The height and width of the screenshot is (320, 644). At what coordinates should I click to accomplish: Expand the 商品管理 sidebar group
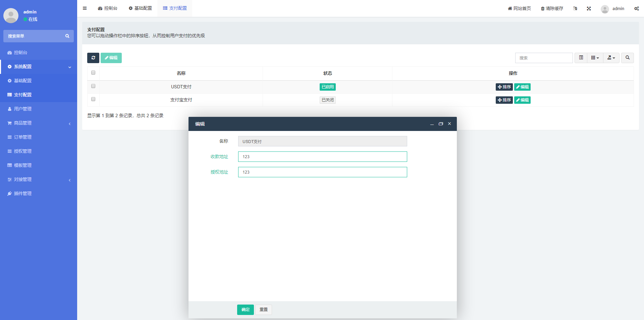pos(39,123)
